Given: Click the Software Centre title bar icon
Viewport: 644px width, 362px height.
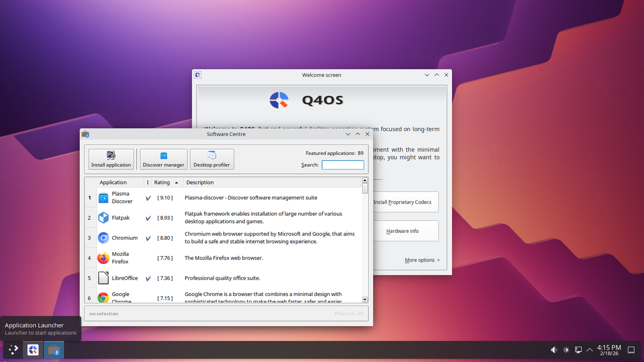Looking at the screenshot, I should [x=85, y=134].
